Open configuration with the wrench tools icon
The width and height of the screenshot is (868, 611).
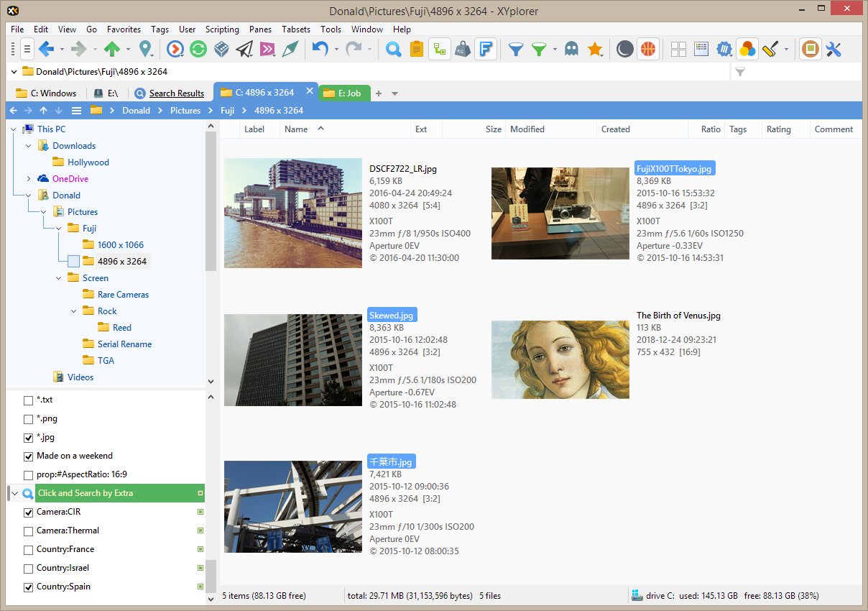click(x=834, y=49)
